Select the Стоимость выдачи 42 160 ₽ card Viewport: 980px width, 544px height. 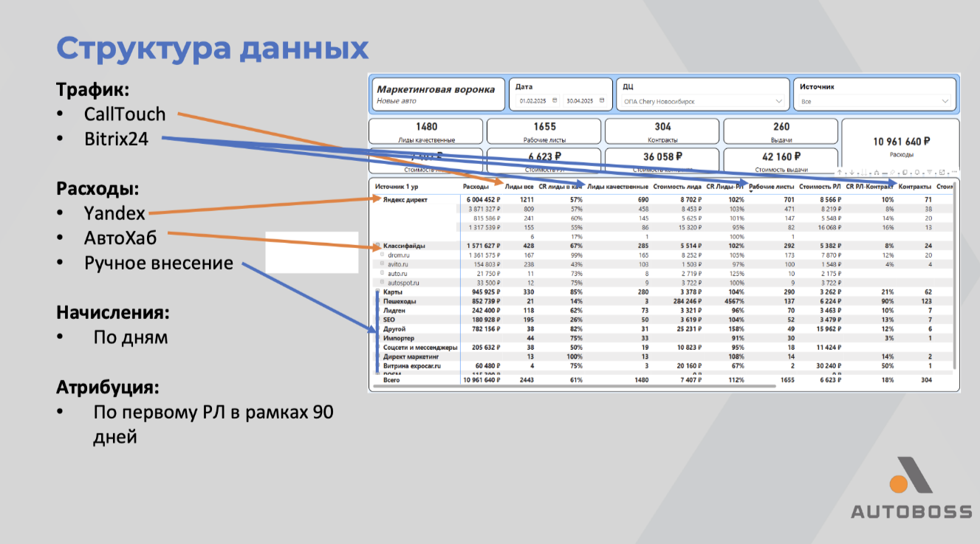pos(781,161)
